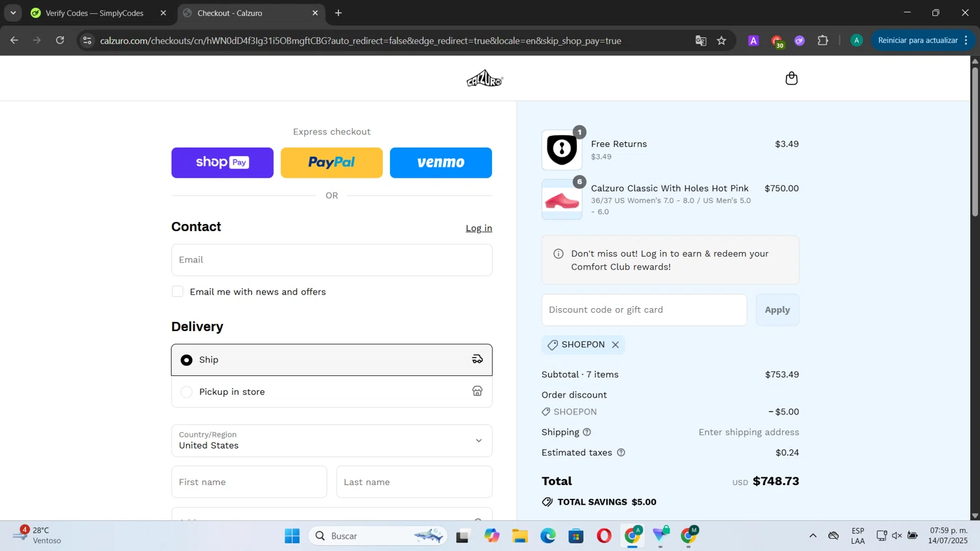This screenshot has width=980, height=551.
Task: View site information icon in address bar
Action: 87,40
